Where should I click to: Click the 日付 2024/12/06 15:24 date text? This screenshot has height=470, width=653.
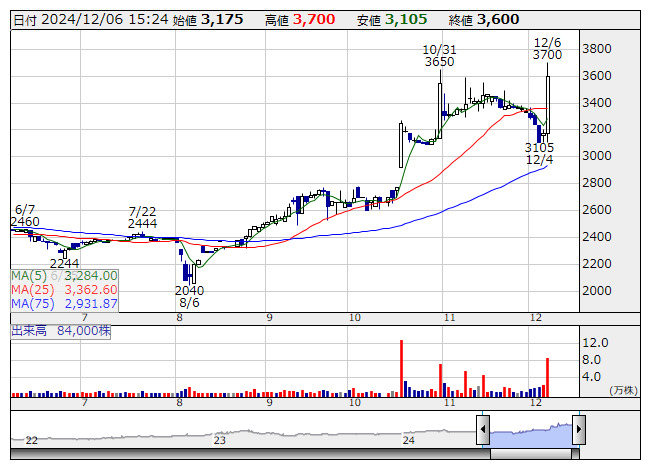(x=91, y=20)
